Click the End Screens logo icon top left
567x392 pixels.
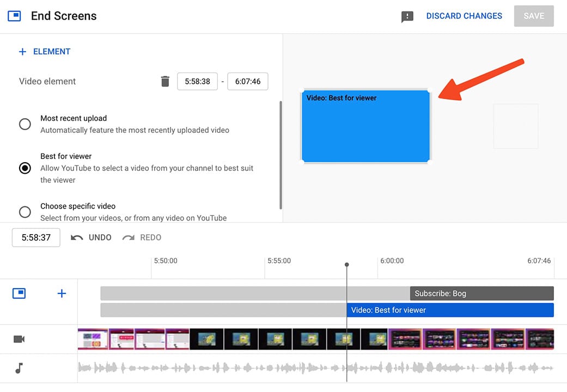tap(15, 16)
